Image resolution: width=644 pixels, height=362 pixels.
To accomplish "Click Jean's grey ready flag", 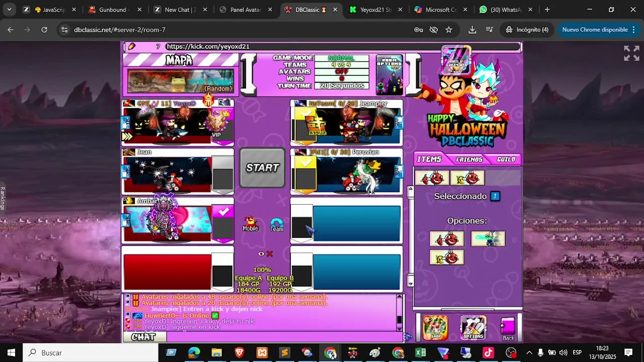I will (x=222, y=174).
